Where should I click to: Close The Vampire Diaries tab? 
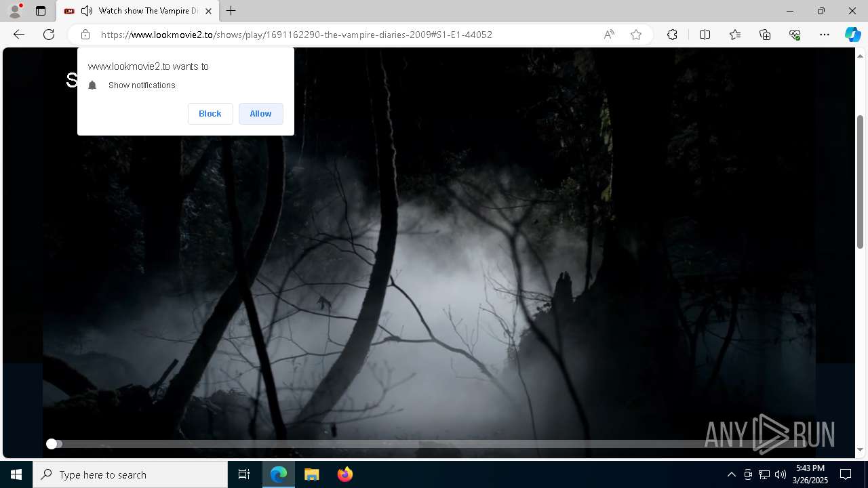209,11
